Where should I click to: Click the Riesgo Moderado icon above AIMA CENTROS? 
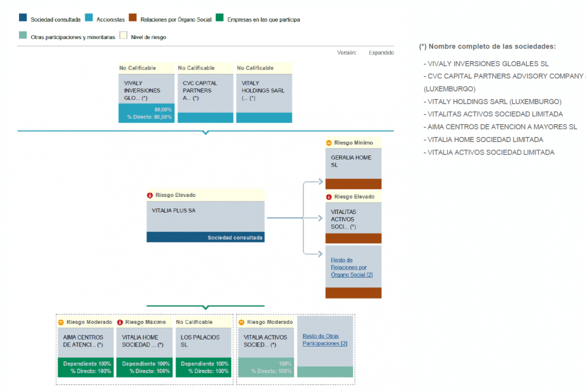(61, 322)
